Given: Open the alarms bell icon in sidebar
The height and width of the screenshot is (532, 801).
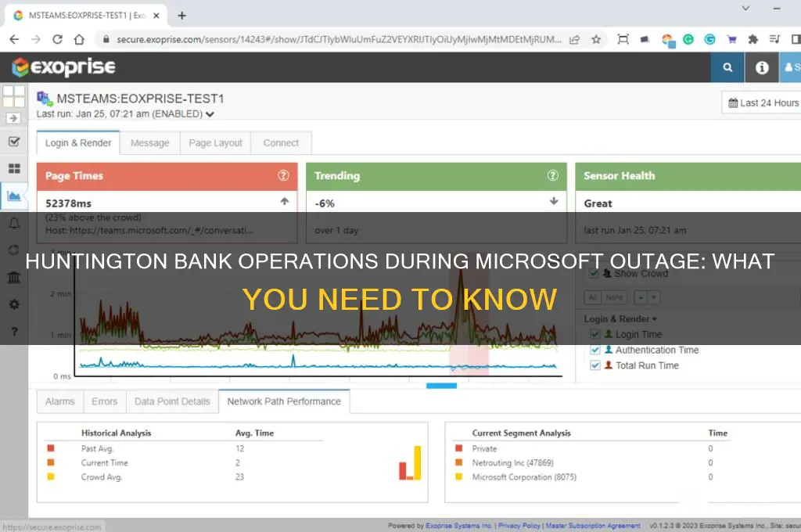Looking at the screenshot, I should [x=14, y=223].
